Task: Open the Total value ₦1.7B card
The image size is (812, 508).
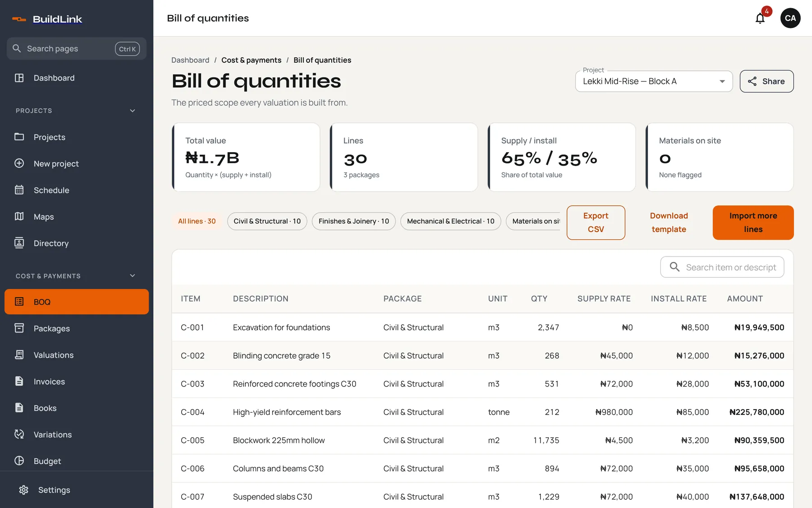Action: (x=246, y=157)
